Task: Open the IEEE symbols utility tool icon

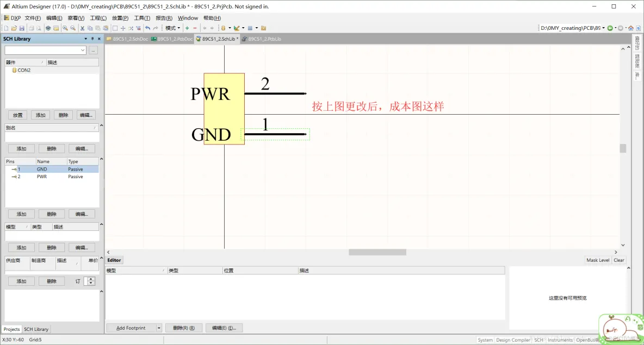Action: click(224, 28)
